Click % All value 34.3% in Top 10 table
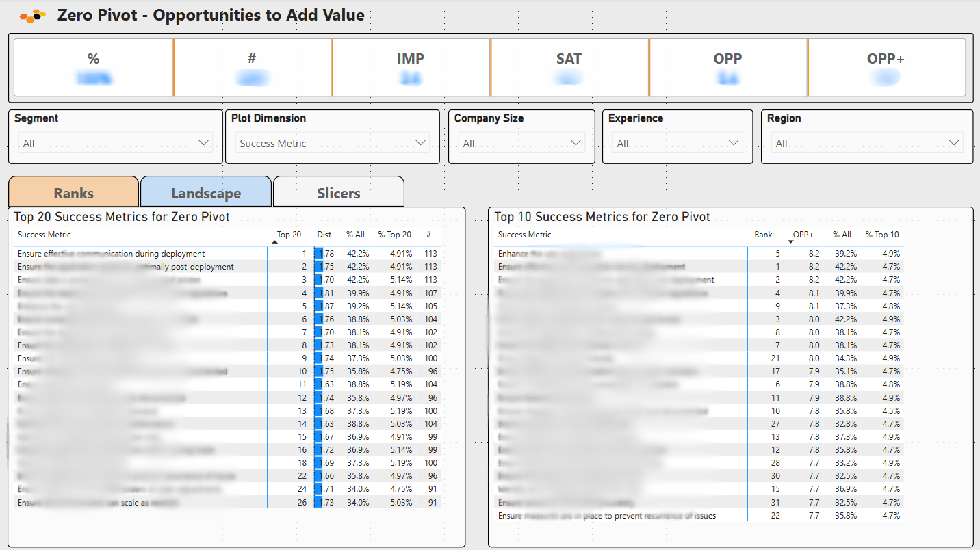The image size is (980, 550). (x=845, y=358)
